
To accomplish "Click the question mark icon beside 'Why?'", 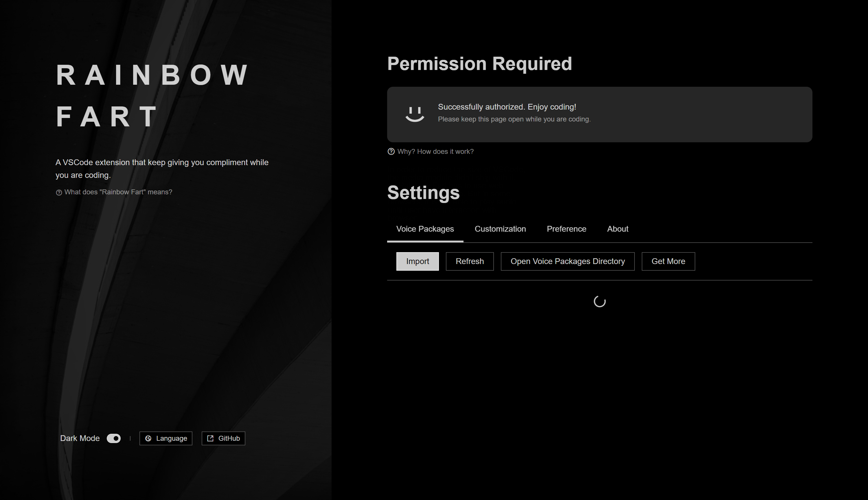I will 391,152.
